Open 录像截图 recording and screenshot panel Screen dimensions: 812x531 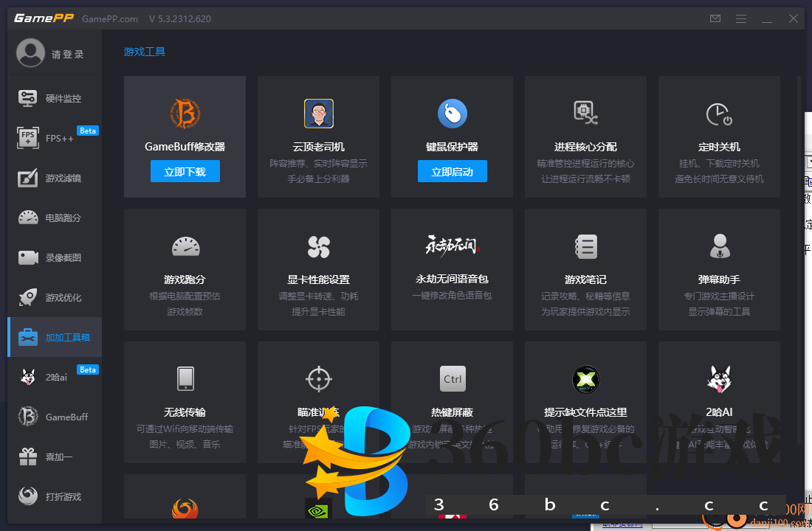pos(54,257)
